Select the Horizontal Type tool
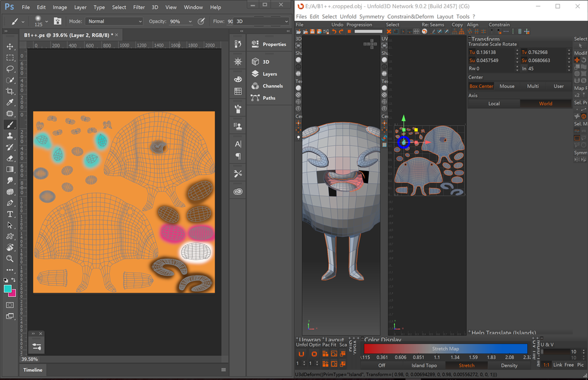This screenshot has width=588, height=380. pyautogui.click(x=10, y=214)
